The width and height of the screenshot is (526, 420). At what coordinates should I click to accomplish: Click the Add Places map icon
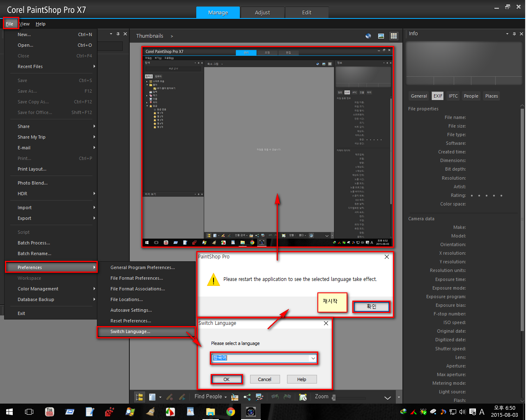[234, 397]
